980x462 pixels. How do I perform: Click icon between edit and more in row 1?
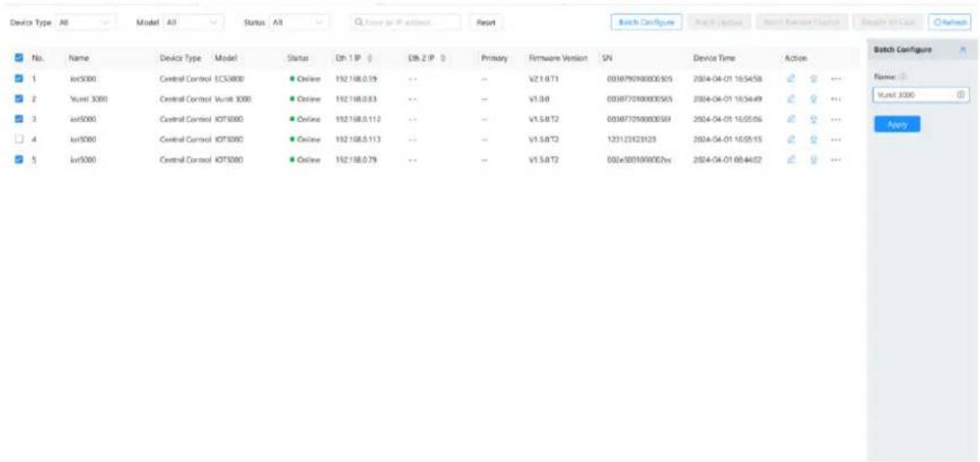(x=814, y=79)
